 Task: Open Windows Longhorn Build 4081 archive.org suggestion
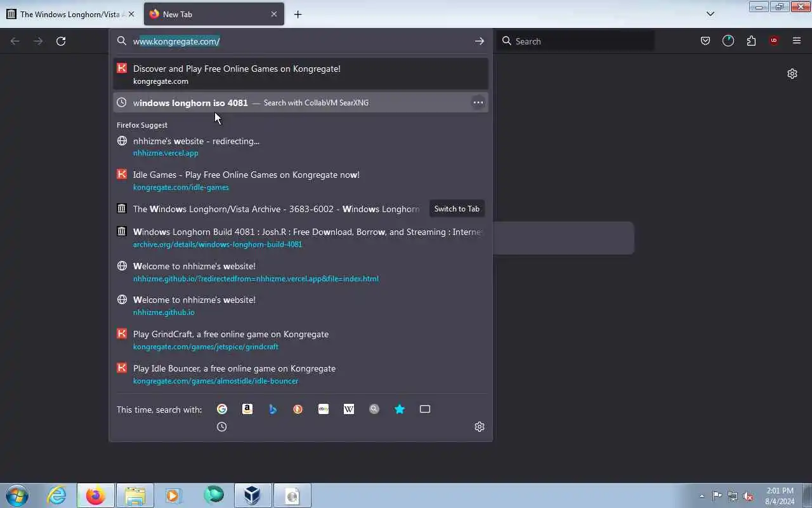[x=301, y=237]
